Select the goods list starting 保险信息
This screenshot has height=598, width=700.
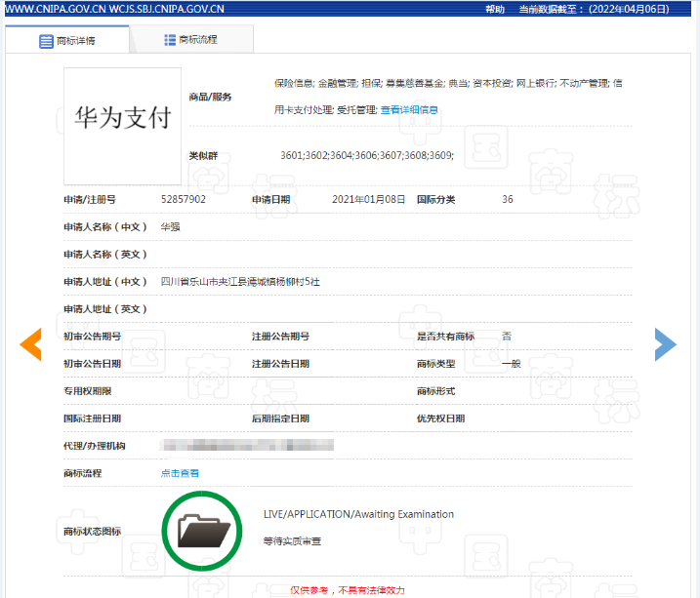(x=448, y=83)
